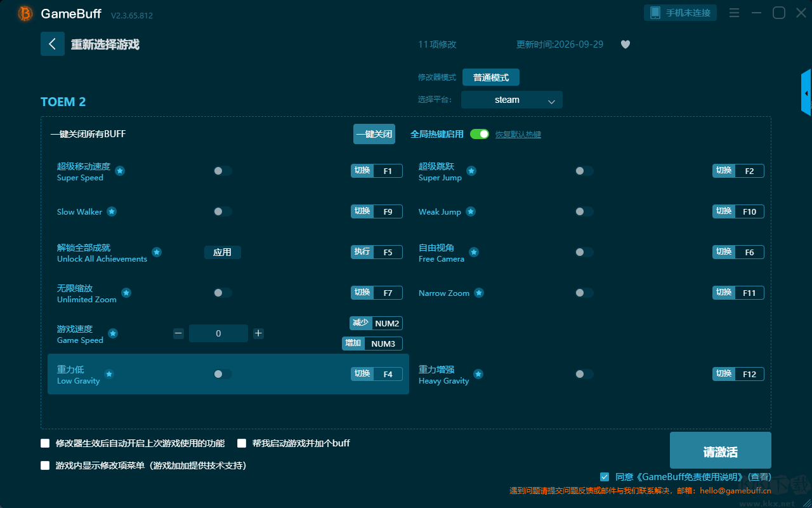Uncheck the GameBuff disclaimer agreement checkbox
The image size is (812, 508).
click(605, 476)
